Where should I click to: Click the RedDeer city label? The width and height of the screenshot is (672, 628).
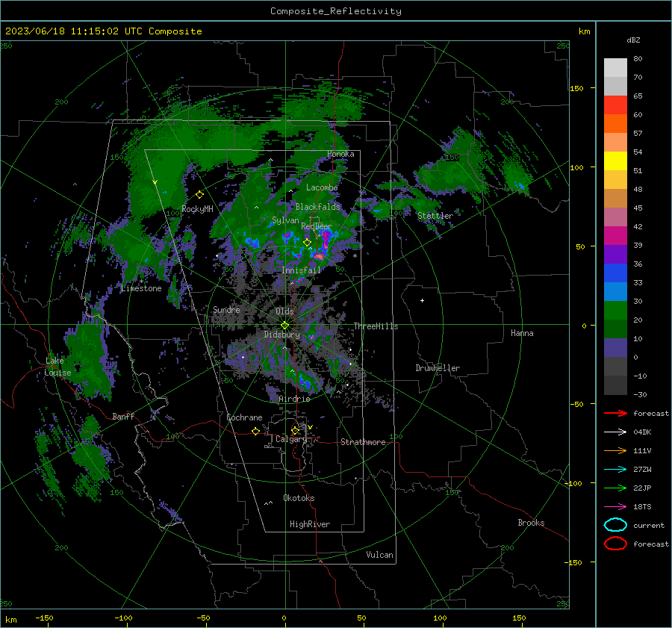coord(317,226)
